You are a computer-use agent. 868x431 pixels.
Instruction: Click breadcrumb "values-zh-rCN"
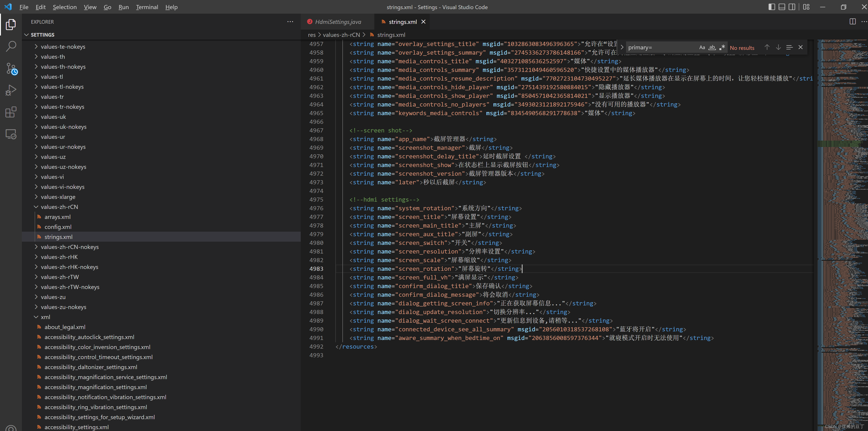pyautogui.click(x=341, y=35)
